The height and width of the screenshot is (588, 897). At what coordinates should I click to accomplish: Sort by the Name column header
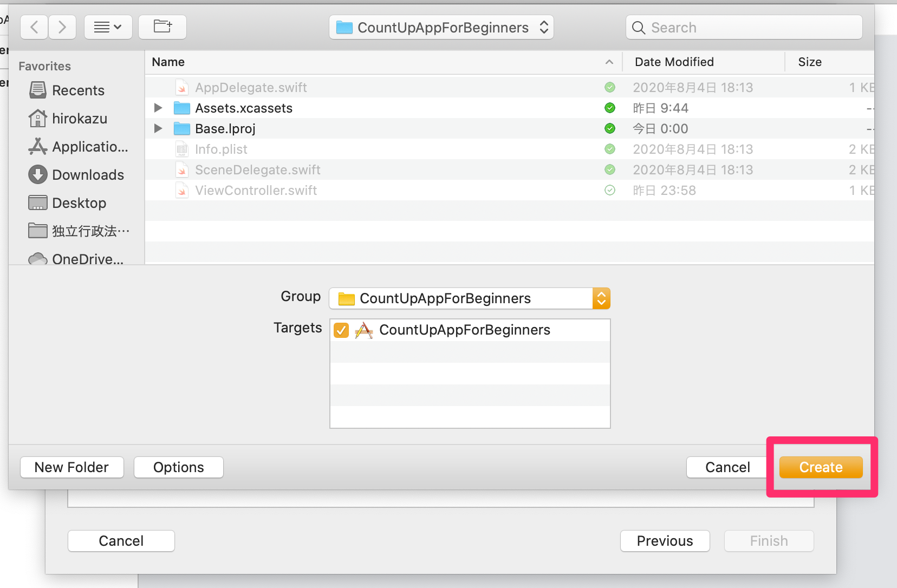(x=383, y=62)
